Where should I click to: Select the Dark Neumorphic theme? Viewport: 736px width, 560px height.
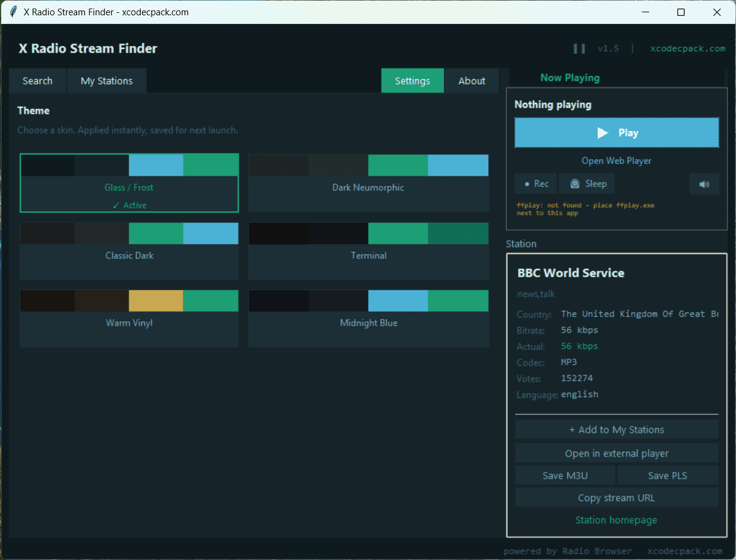[368, 184]
